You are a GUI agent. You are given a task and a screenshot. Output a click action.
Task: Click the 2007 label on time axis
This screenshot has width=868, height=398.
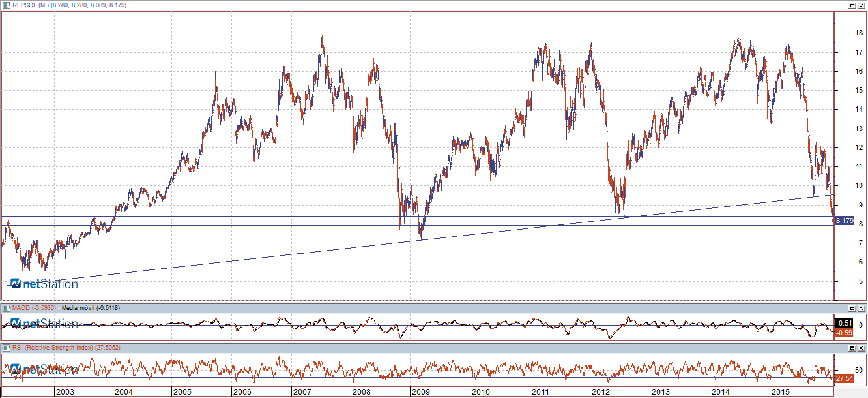302,391
